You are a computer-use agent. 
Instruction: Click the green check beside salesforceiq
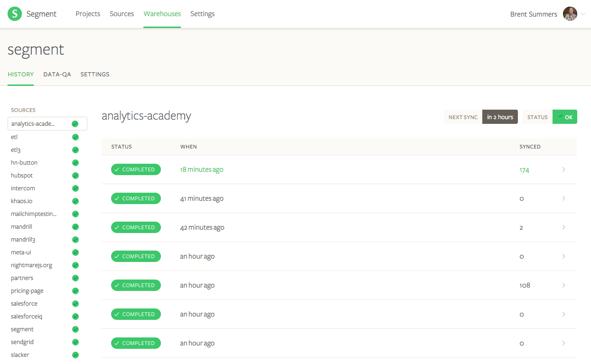pyautogui.click(x=75, y=317)
